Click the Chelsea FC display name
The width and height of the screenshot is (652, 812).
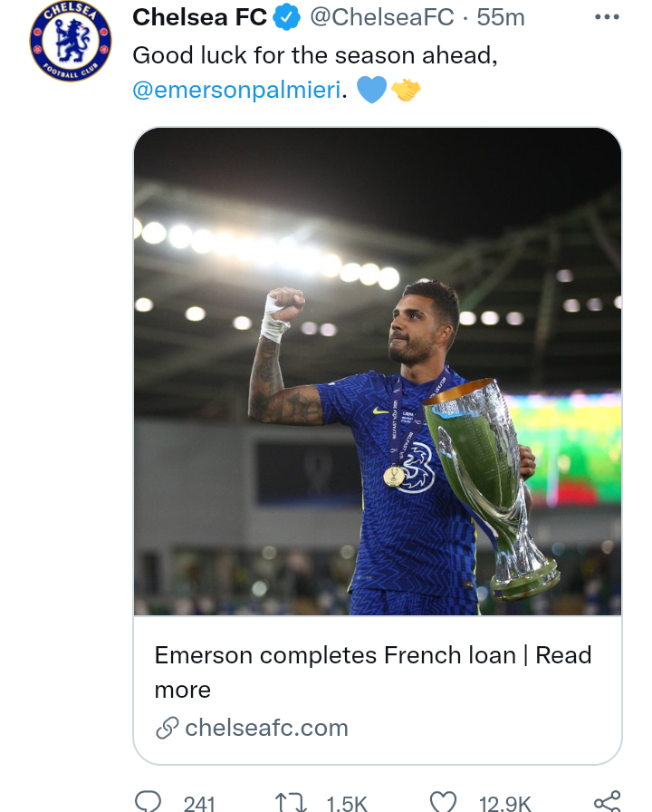[x=199, y=17]
